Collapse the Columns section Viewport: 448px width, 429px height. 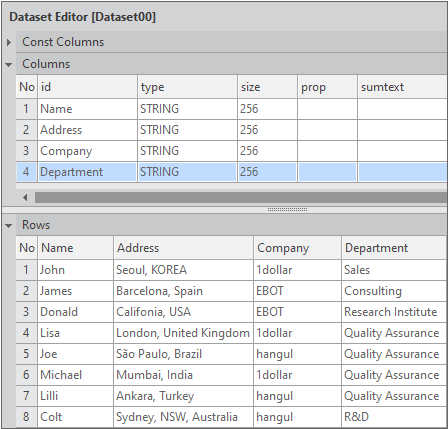9,65
